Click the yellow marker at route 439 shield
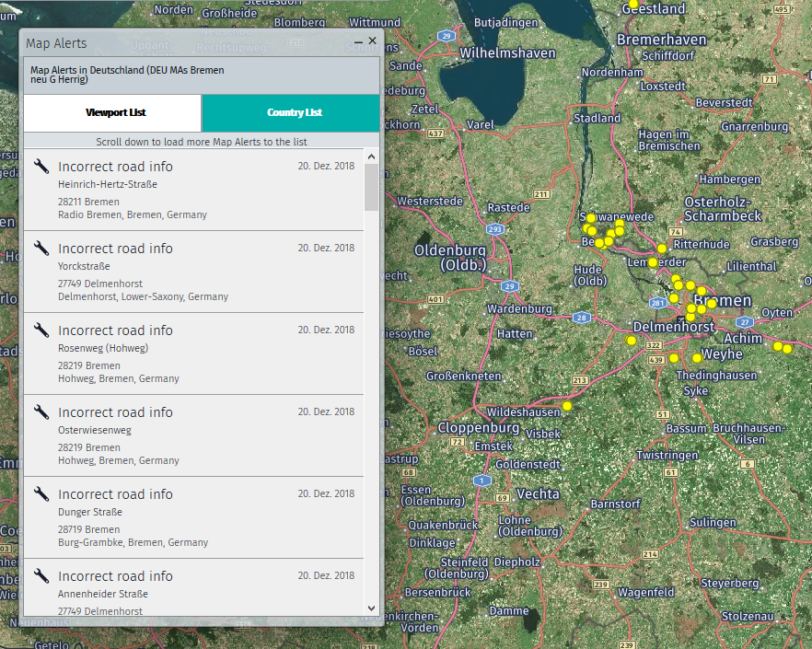Viewport: 812px width, 649px height. pyautogui.click(x=674, y=358)
